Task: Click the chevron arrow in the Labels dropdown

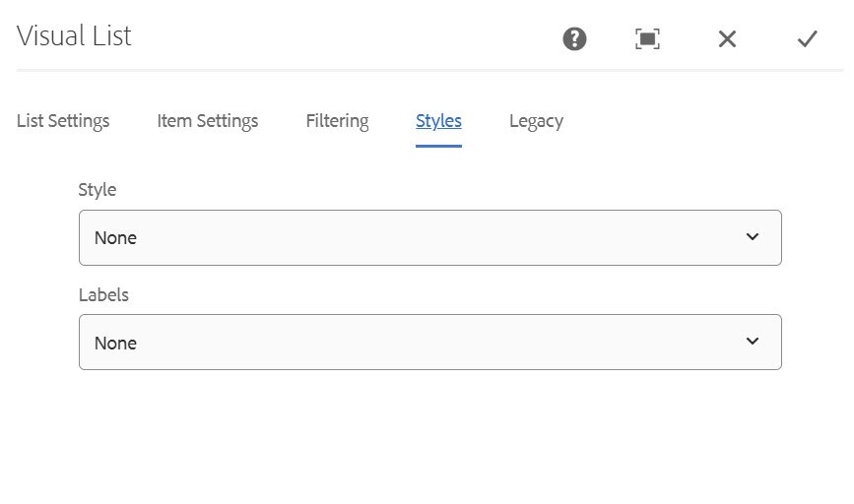Action: coord(753,342)
